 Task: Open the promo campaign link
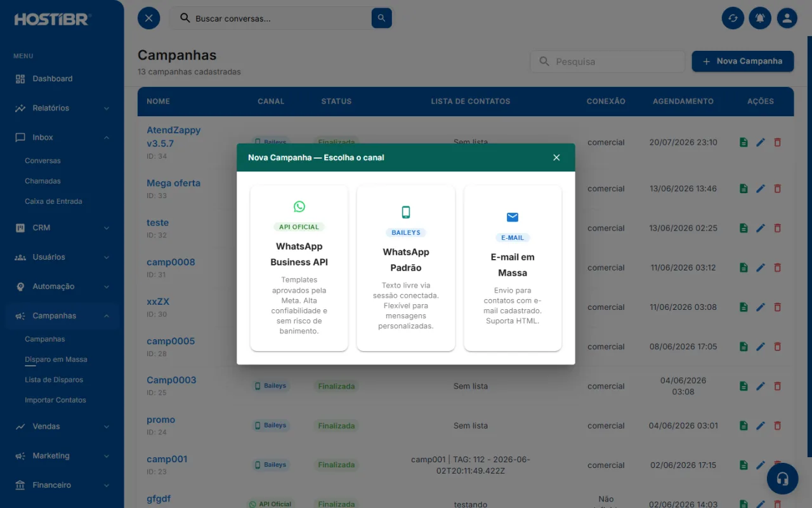pos(160,420)
